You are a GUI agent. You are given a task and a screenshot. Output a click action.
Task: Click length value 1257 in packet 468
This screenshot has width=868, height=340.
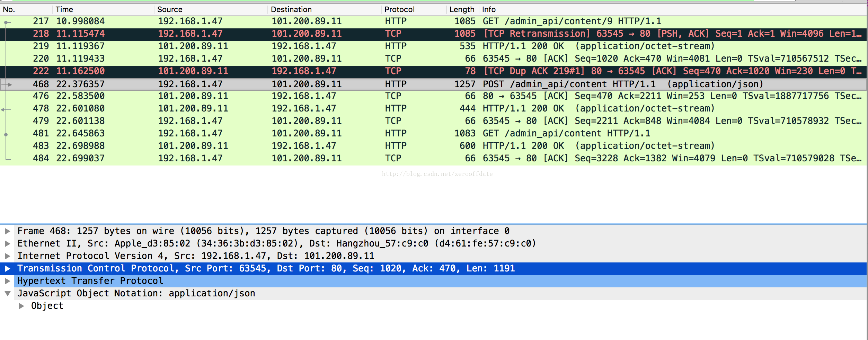pyautogui.click(x=465, y=84)
